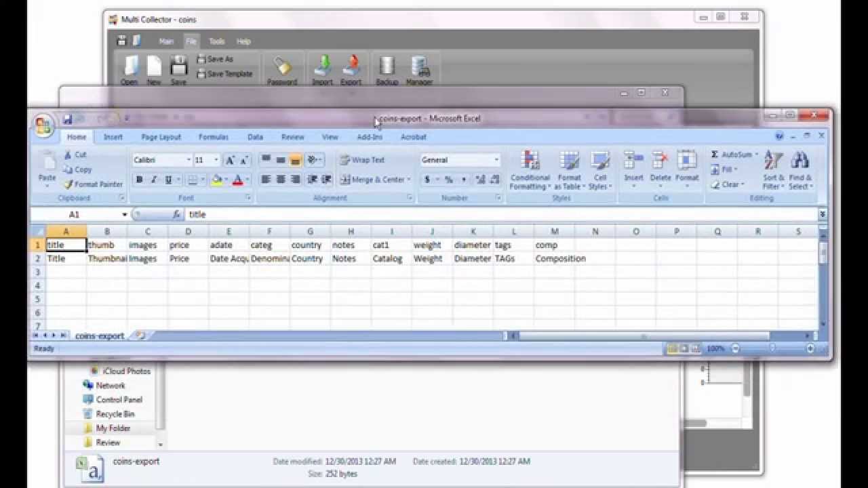This screenshot has width=868, height=488.
Task: Click the Zoom In plus button
Action: 810,348
